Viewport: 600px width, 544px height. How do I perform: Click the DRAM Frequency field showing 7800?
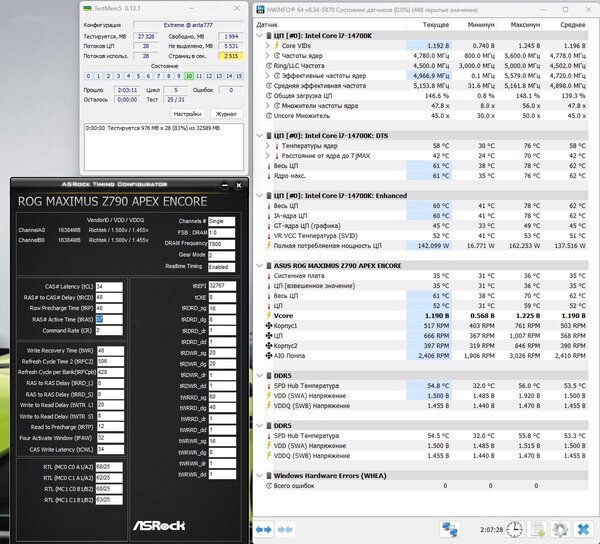tap(221, 244)
